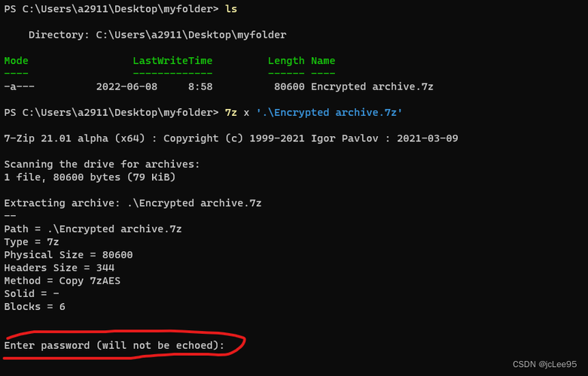Click the CSDN @jcLee95 watermark
The height and width of the screenshot is (376, 588).
(x=544, y=364)
